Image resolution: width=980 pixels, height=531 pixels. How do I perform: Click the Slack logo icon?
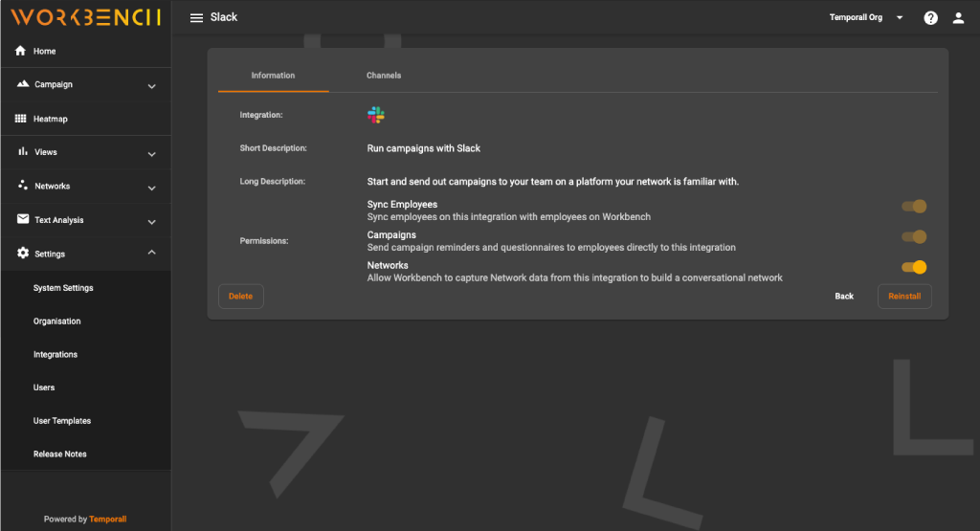coord(375,115)
